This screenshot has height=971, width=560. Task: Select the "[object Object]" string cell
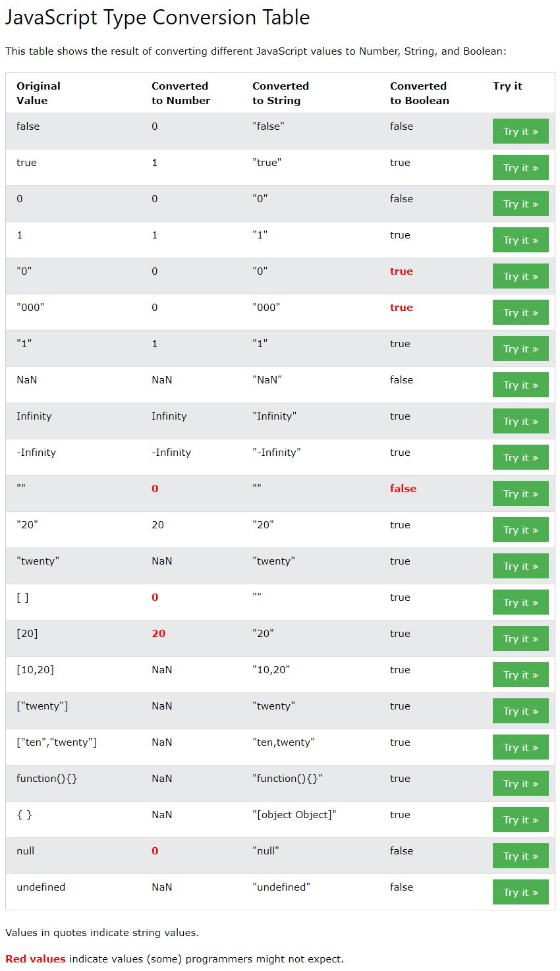click(294, 815)
